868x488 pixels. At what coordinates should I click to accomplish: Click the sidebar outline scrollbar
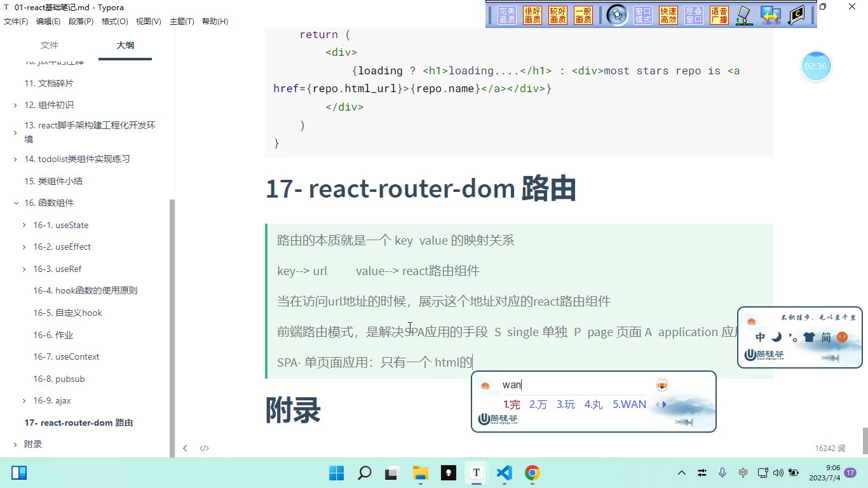click(172, 327)
